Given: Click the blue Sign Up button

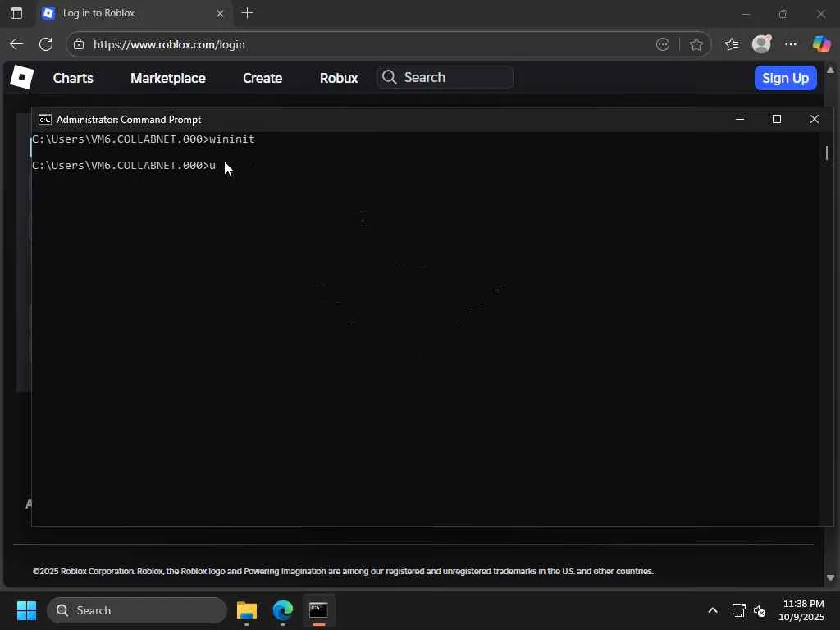Looking at the screenshot, I should [785, 78].
